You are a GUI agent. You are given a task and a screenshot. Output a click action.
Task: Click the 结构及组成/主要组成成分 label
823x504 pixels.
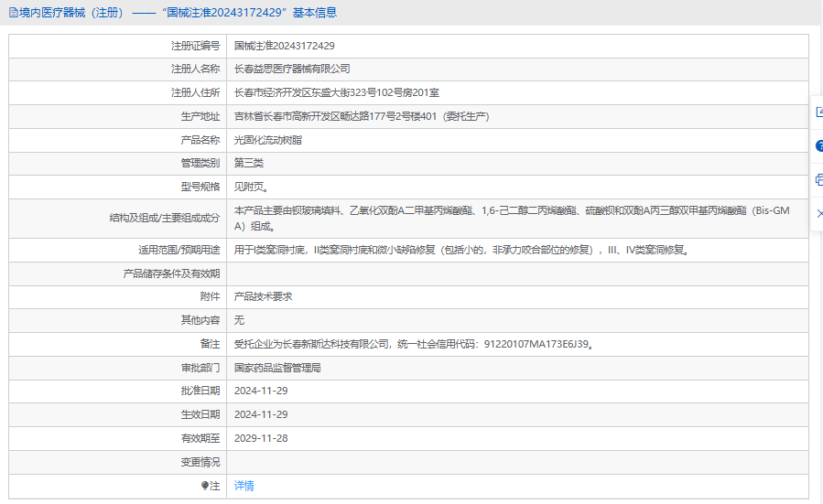165,218
